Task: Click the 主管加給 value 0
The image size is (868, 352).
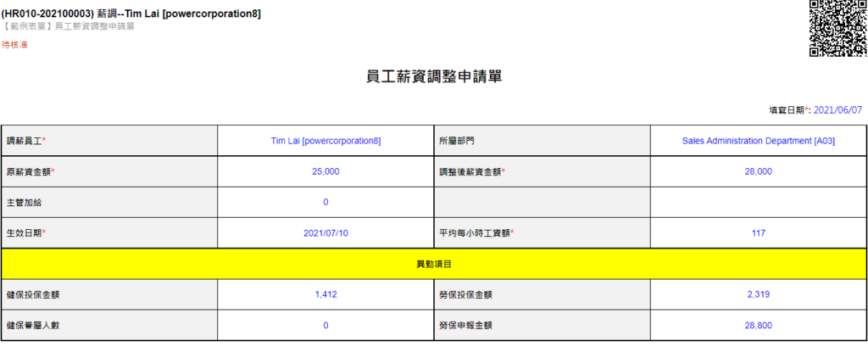Action: [325, 203]
